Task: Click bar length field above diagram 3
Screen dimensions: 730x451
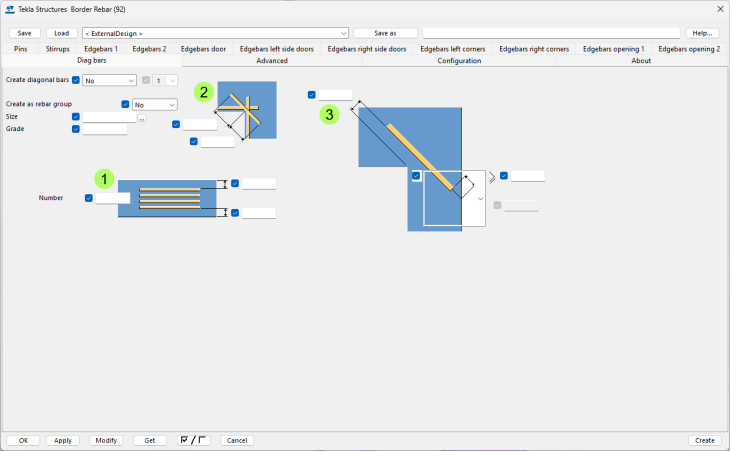Action: coord(335,95)
